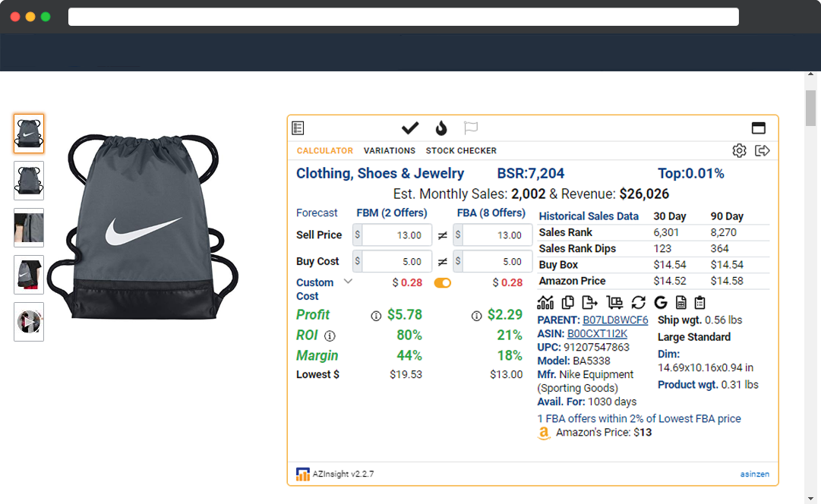This screenshot has height=504, width=821.
Task: Open the list panel icon at top-left of AZInsight
Action: point(298,128)
